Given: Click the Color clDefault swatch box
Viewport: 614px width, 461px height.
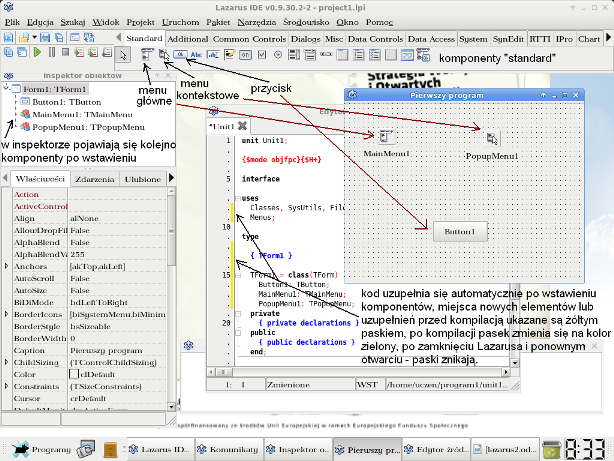Looking at the screenshot, I should coord(74,374).
